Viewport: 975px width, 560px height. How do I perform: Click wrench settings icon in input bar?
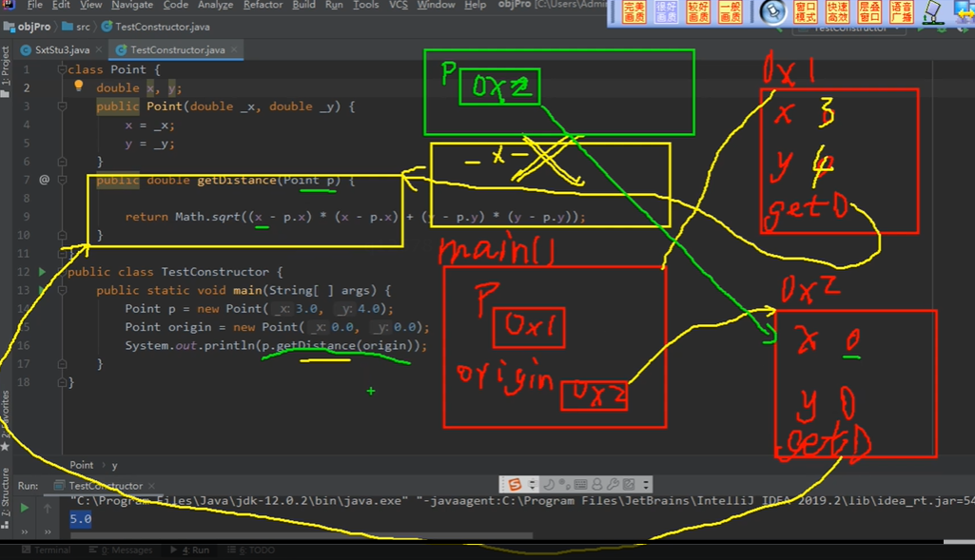point(614,484)
